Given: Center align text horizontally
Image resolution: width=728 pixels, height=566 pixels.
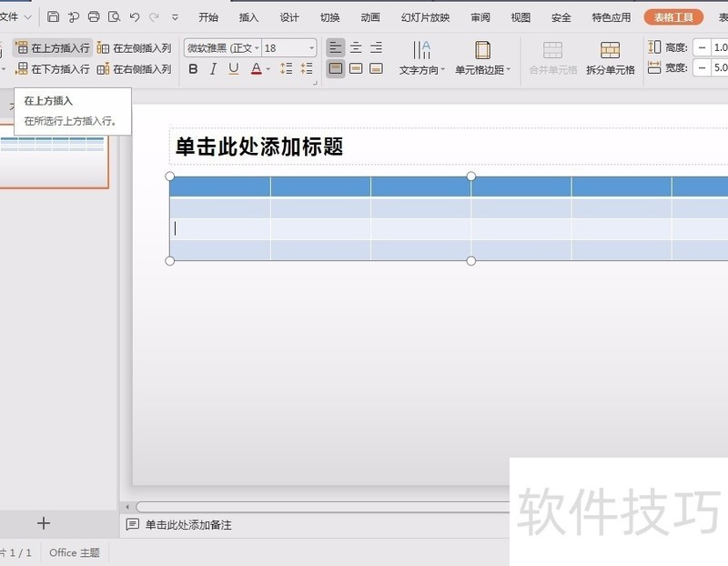Looking at the screenshot, I should (356, 47).
